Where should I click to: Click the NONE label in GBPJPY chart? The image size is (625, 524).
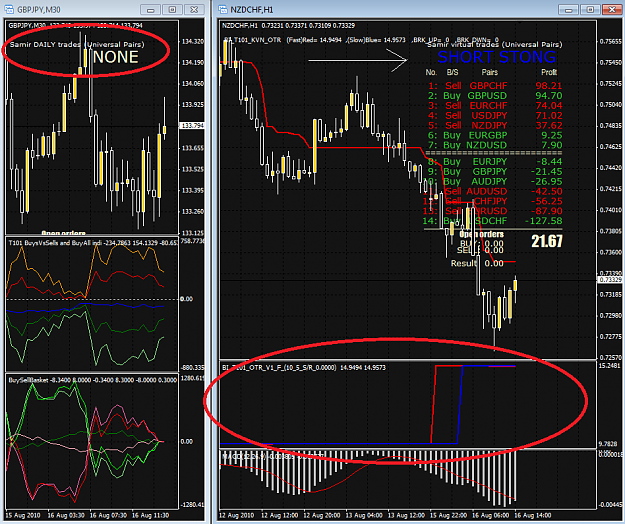coord(116,57)
